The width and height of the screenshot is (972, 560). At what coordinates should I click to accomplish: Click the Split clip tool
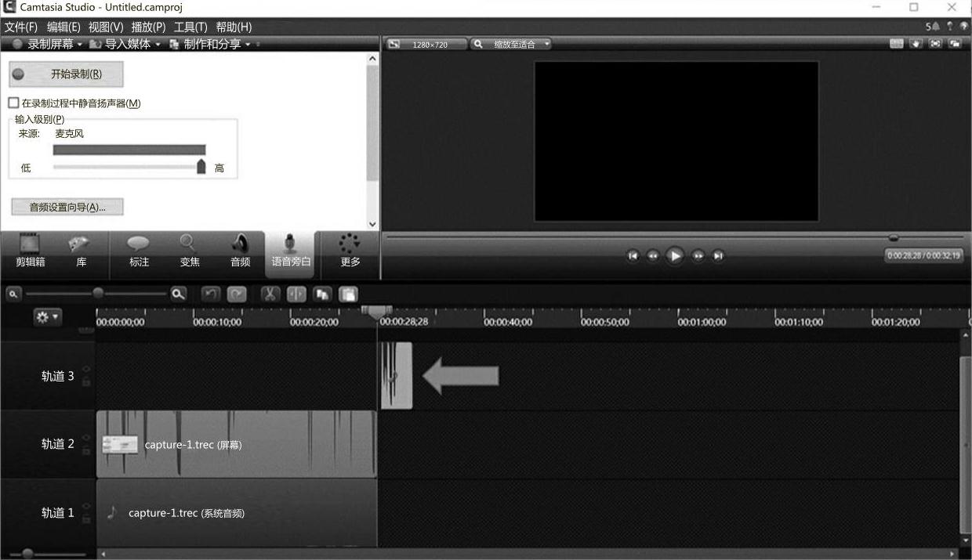click(296, 294)
